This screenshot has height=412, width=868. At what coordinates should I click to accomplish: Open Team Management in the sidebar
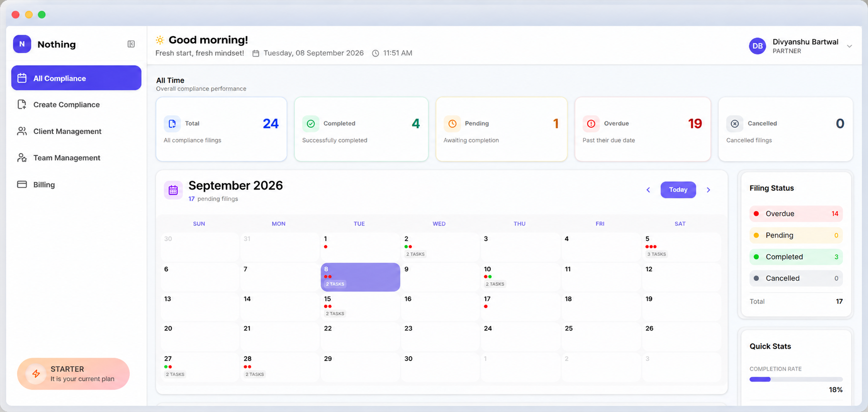(x=76, y=158)
